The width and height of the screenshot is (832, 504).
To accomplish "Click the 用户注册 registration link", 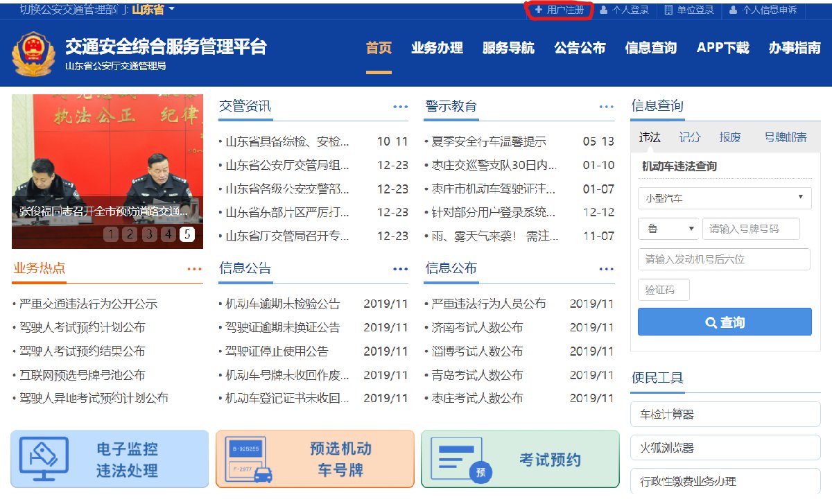I will pos(560,10).
